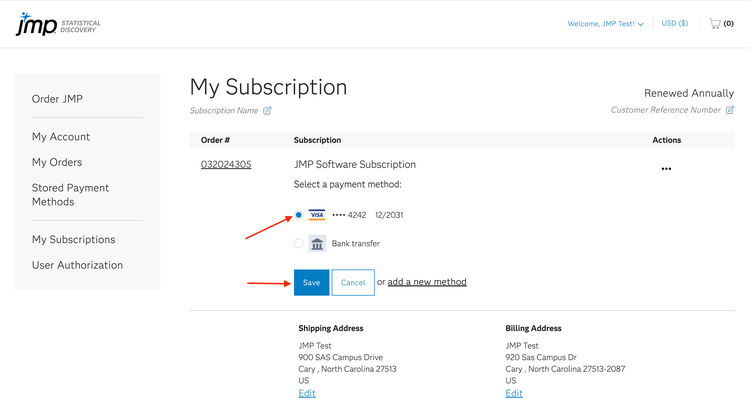Cancel payment method selection
The image size is (750, 406).
353,283
